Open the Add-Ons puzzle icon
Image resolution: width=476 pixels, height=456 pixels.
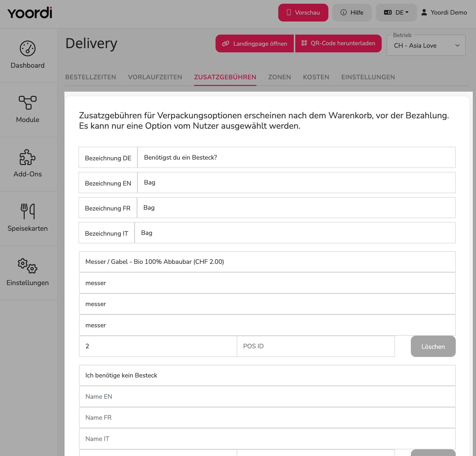[28, 157]
